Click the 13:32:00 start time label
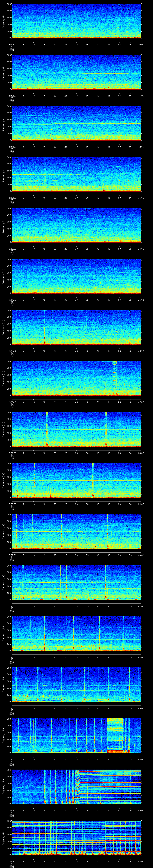Image resolution: width=153 pixels, height=868 pixels. click(12, 197)
